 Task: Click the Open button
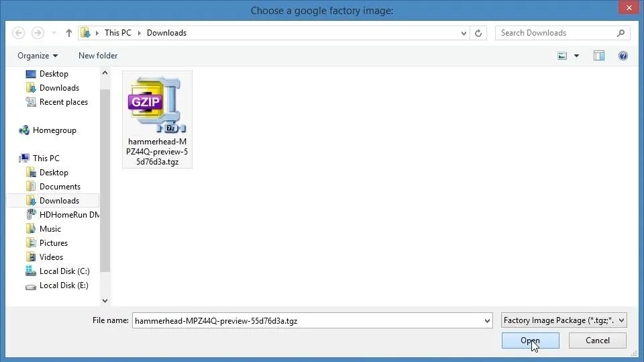pyautogui.click(x=530, y=341)
